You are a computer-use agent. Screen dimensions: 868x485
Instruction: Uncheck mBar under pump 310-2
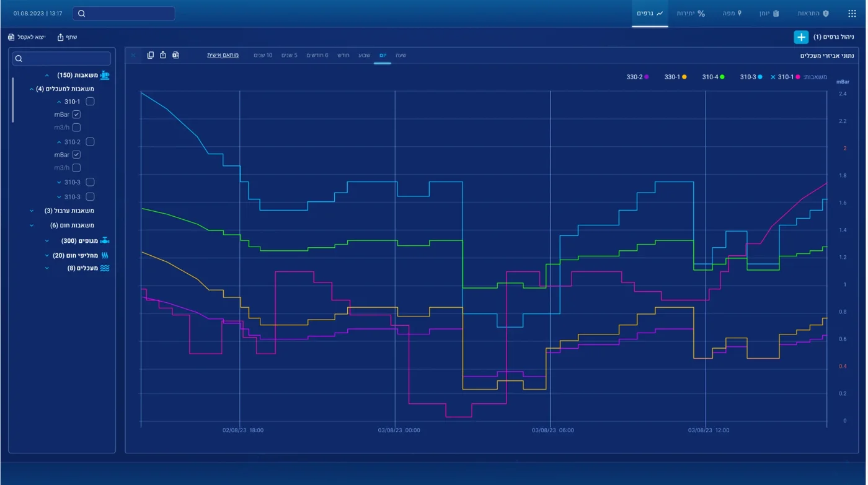(76, 155)
